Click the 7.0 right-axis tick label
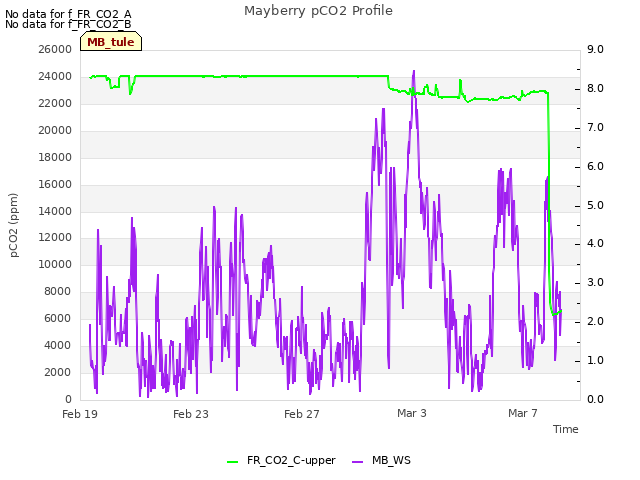 [595, 127]
